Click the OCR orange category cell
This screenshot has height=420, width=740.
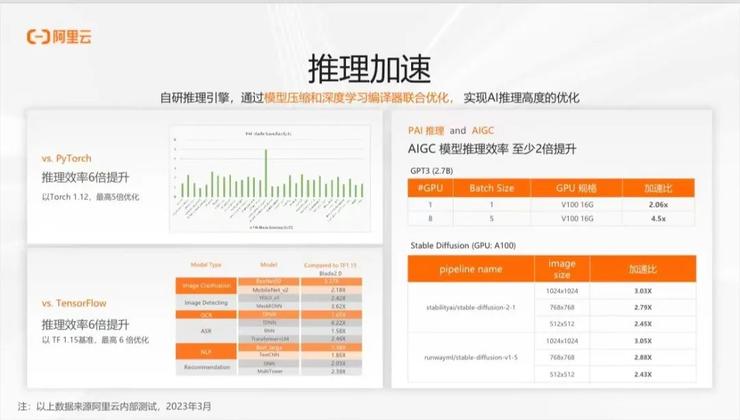[x=205, y=313]
